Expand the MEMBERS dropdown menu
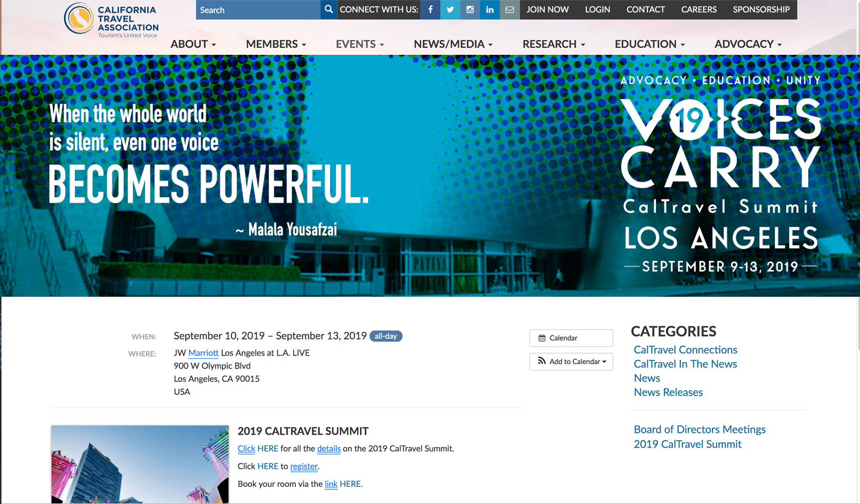This screenshot has height=504, width=860. pyautogui.click(x=276, y=44)
